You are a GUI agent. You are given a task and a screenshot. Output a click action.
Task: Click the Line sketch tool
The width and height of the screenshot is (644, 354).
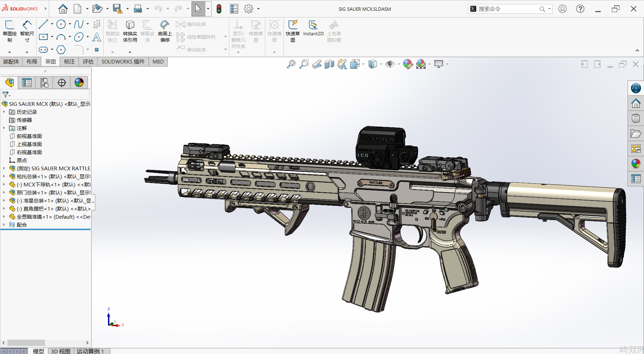tap(43, 24)
